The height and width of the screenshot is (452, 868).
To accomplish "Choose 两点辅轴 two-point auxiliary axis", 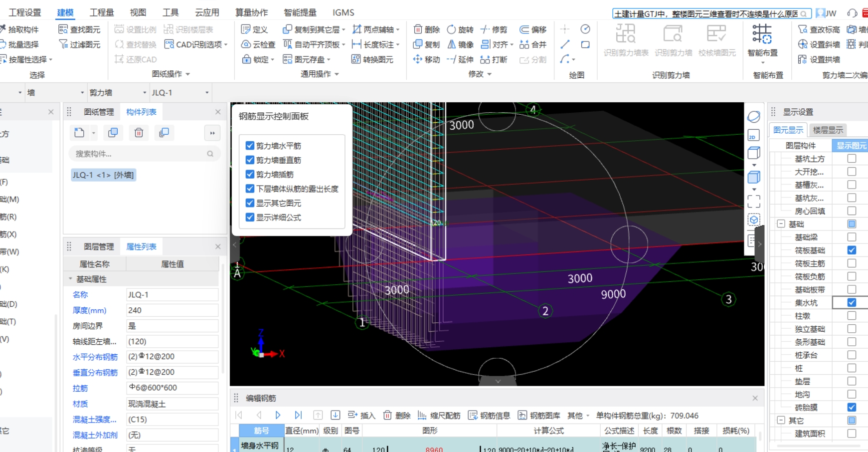I will point(376,29).
